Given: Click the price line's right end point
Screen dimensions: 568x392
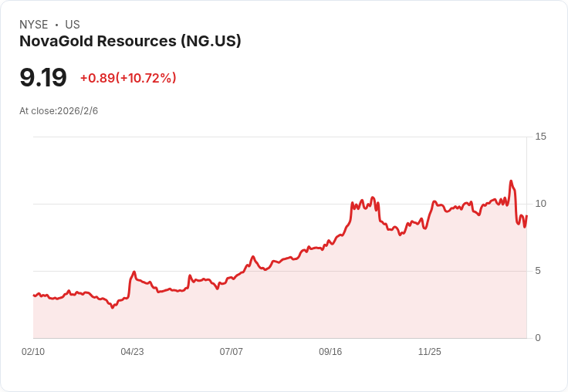Looking at the screenshot, I should pyautogui.click(x=526, y=215).
